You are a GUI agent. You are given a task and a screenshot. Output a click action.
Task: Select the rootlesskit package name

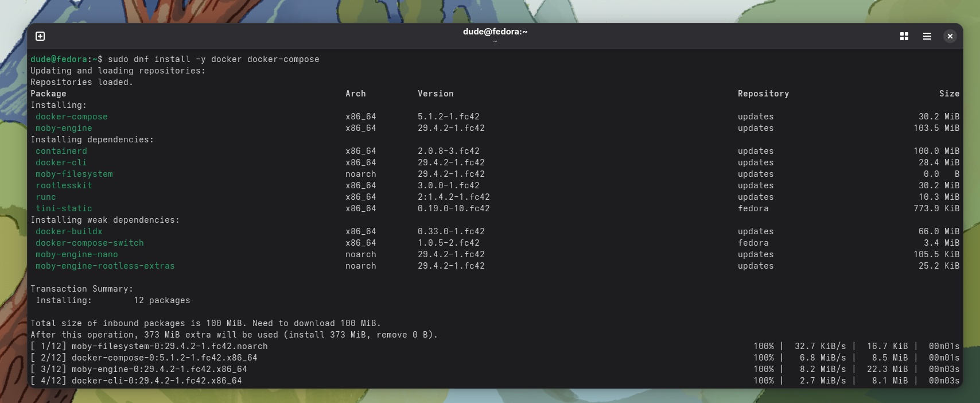(64, 185)
